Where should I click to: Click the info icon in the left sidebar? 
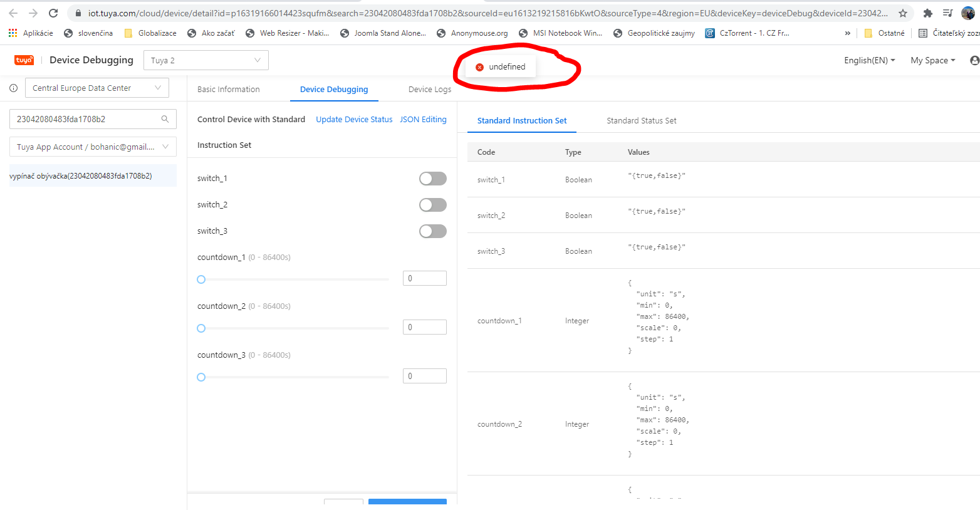[x=13, y=88]
